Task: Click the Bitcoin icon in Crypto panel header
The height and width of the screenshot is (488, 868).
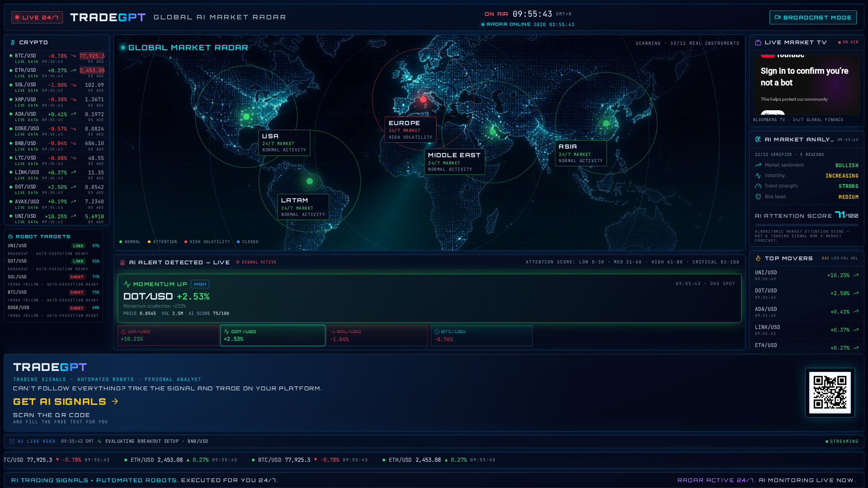Action: (x=13, y=42)
